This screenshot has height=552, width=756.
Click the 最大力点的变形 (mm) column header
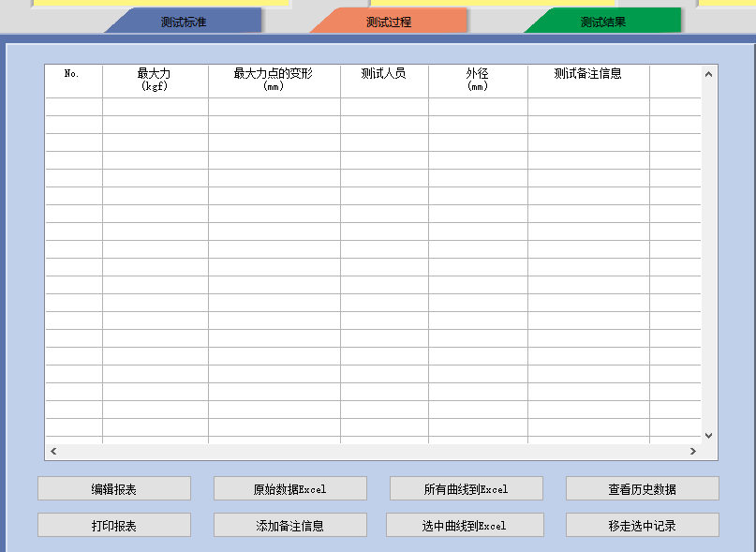click(x=274, y=80)
